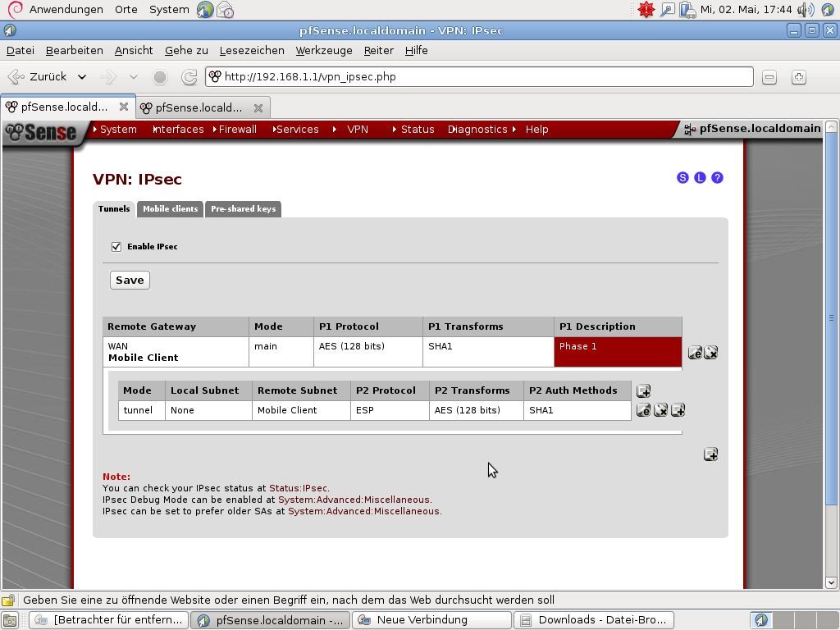This screenshot has height=630, width=840.
Task: Open the back history dropdown arrow
Action: tap(82, 77)
